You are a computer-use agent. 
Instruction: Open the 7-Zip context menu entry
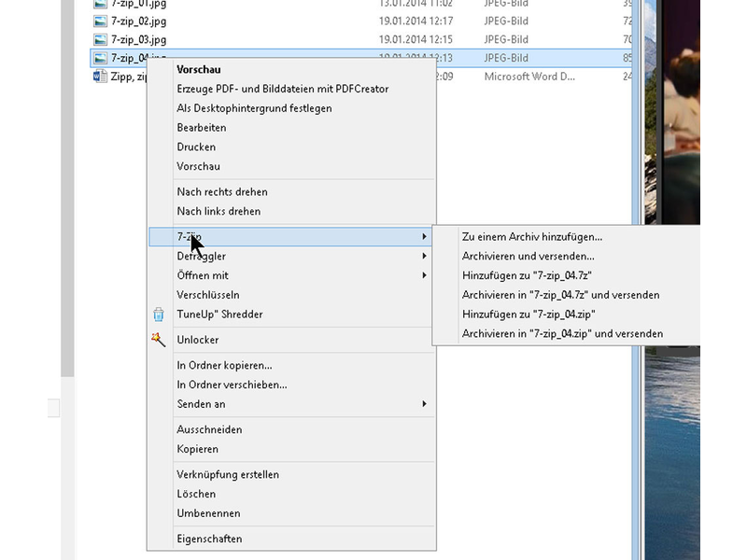click(290, 237)
